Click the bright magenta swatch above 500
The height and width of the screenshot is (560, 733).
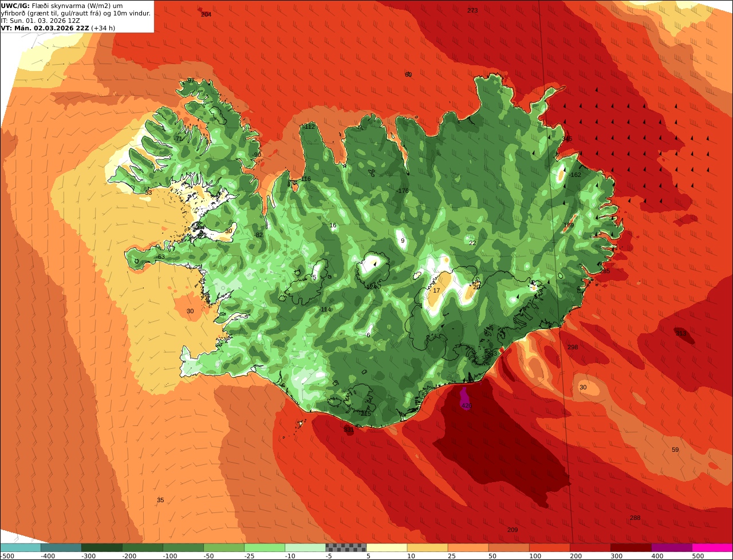tap(712, 547)
